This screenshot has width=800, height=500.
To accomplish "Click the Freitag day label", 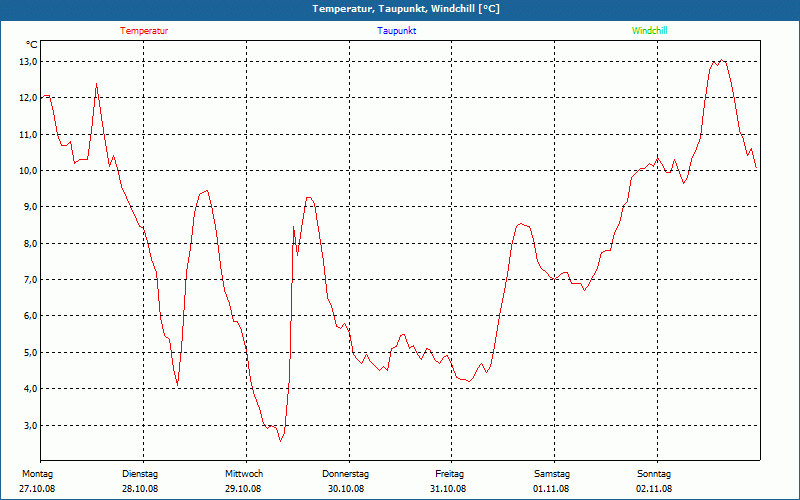I will pos(449,474).
